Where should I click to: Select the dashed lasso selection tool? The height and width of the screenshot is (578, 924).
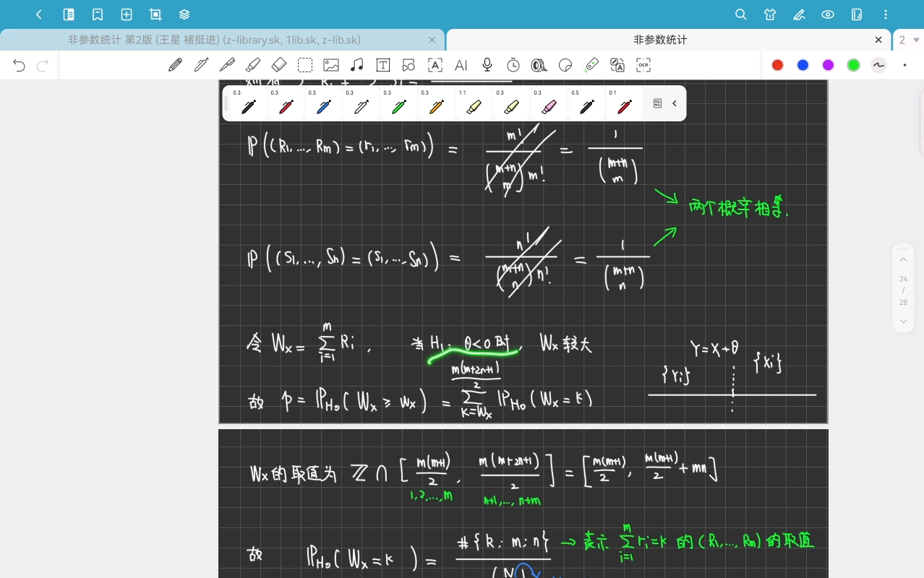coord(305,65)
